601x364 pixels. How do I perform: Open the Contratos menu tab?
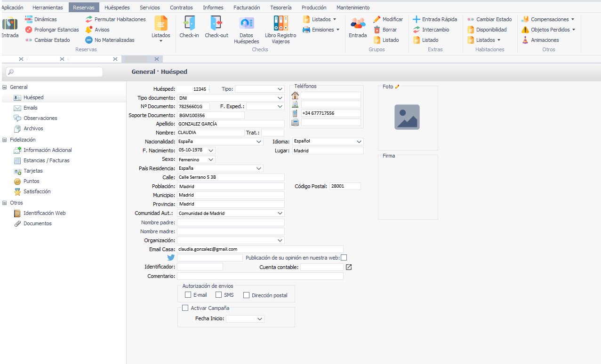[x=181, y=8]
